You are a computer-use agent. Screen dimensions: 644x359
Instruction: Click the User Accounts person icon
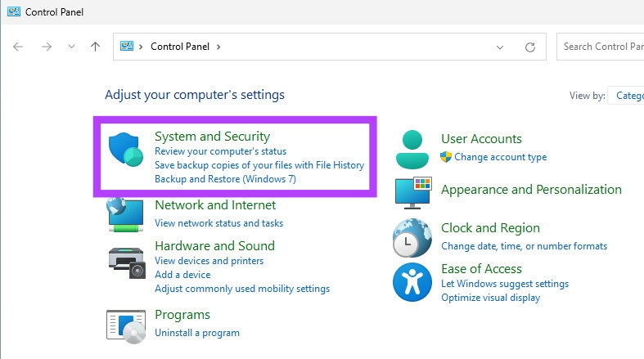pos(412,150)
